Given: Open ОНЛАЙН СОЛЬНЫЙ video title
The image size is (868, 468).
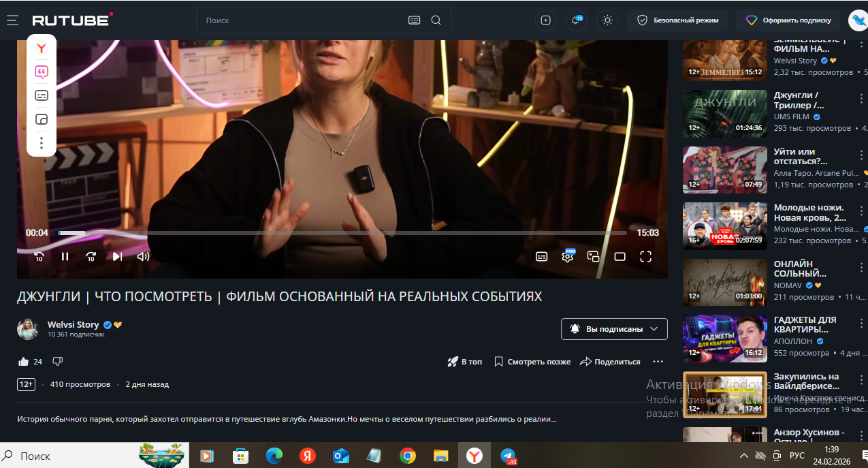Looking at the screenshot, I should 800,268.
